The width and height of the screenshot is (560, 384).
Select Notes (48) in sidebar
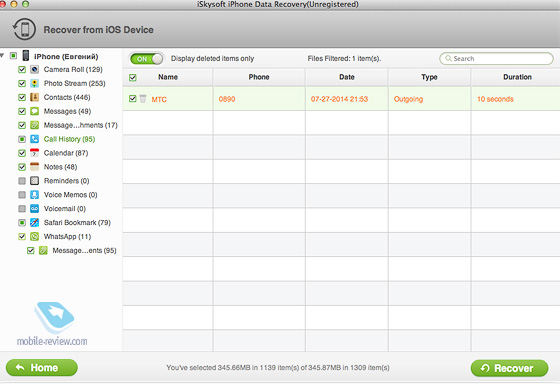coord(60,167)
